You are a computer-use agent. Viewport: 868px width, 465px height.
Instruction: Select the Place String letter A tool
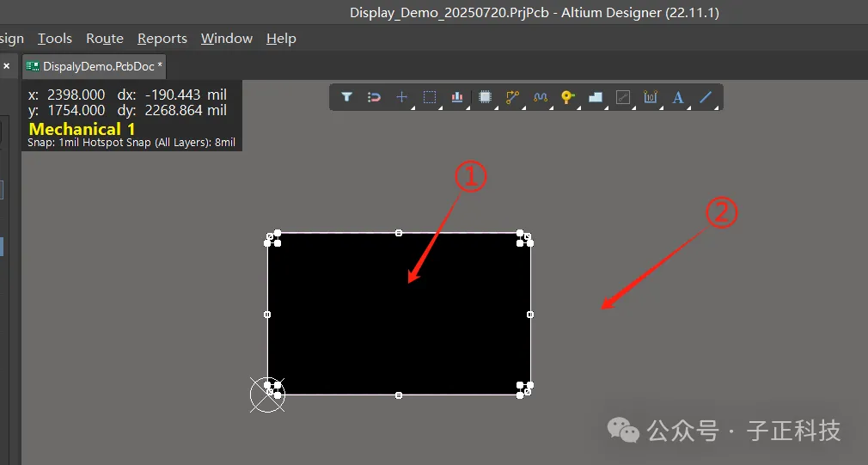pos(677,97)
